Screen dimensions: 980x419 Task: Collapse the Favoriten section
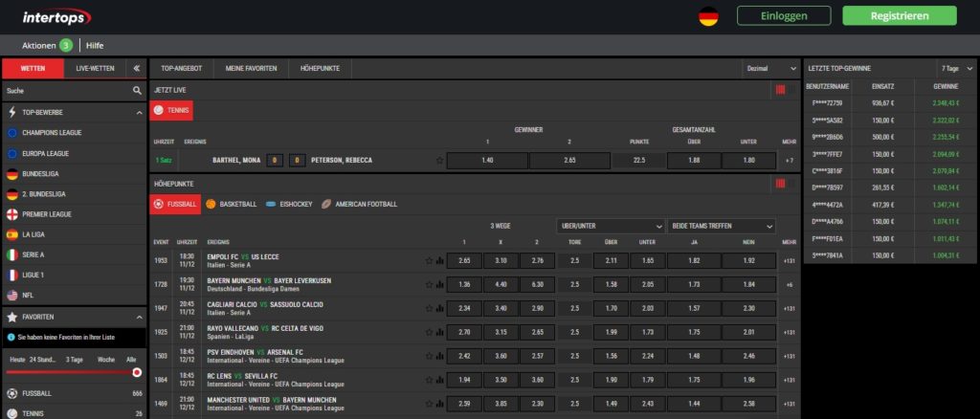click(x=139, y=318)
